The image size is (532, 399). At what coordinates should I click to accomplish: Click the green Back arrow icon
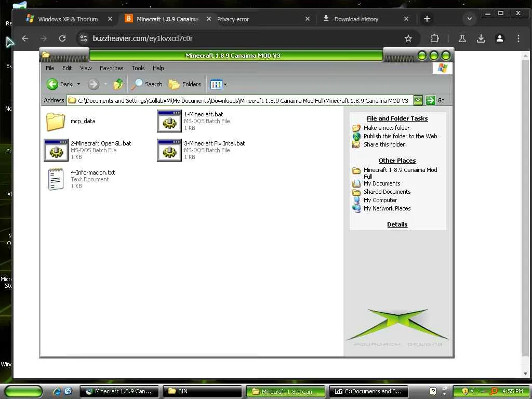coord(52,84)
